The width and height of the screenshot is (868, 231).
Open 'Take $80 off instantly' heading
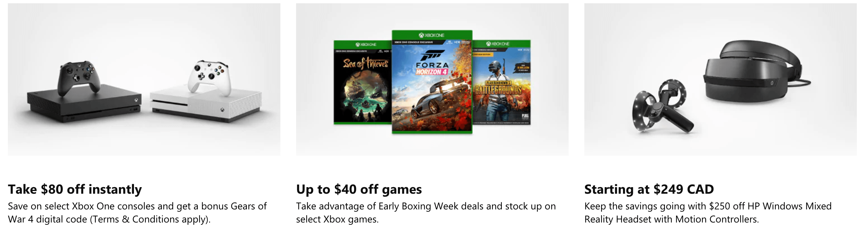pos(75,189)
